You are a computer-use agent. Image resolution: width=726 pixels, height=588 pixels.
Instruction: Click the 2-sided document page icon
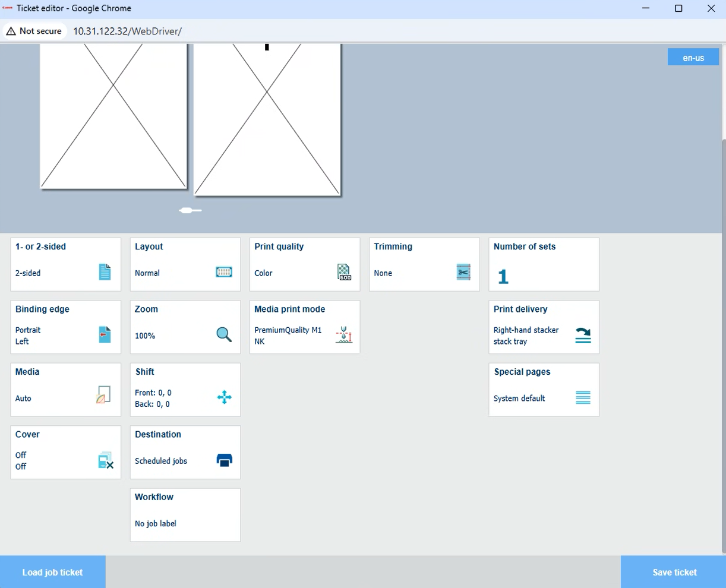point(105,272)
